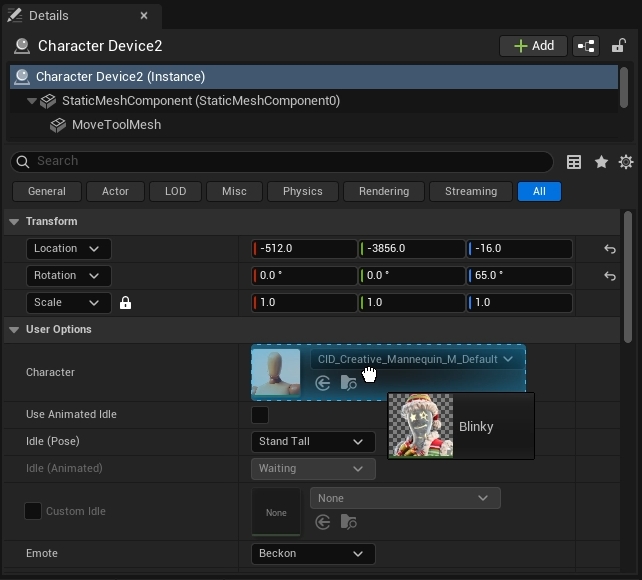
Task: Toggle the Scale lock ratio icon
Action: coord(125,303)
